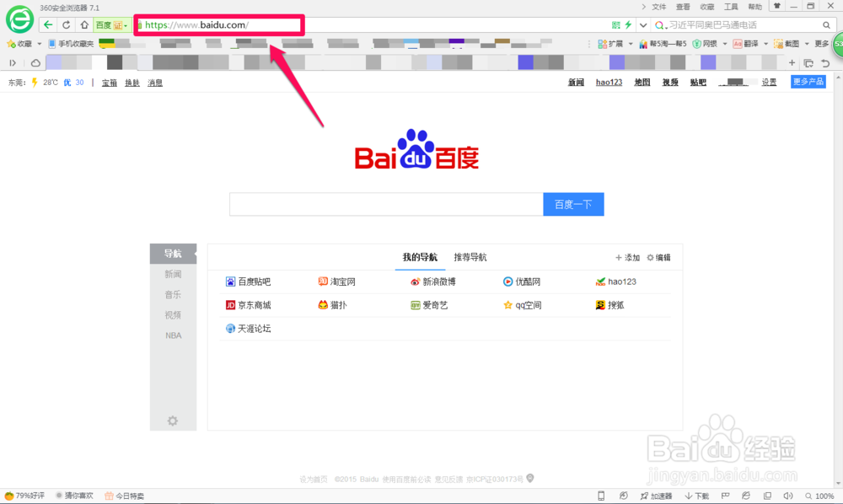Expand the 网银 dropdown arrow
843x504 pixels.
pyautogui.click(x=725, y=44)
